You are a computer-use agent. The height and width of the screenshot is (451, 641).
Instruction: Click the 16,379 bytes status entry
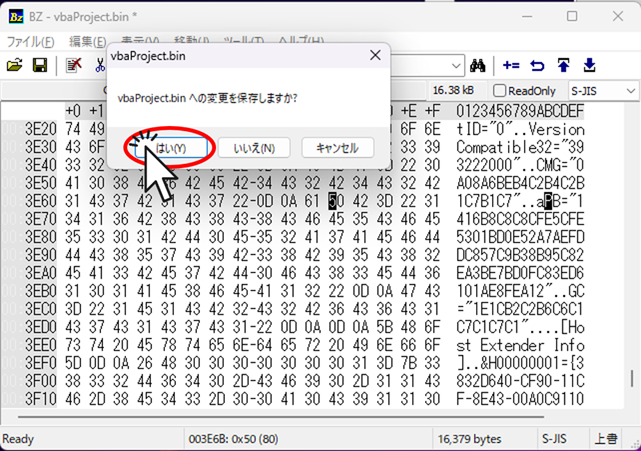pos(469,439)
